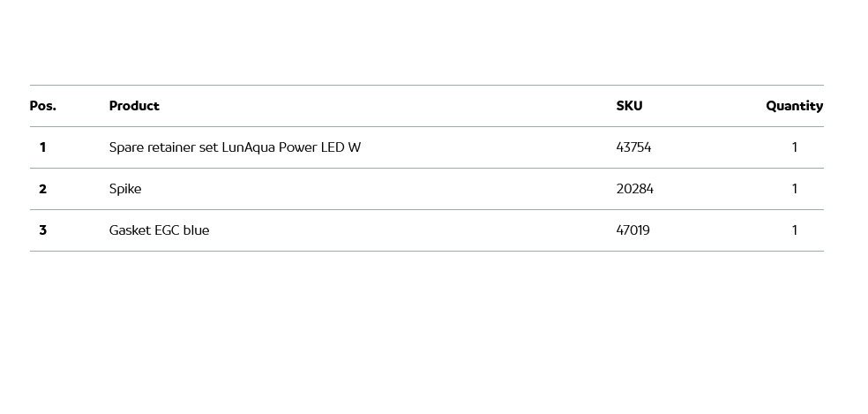Click the Pos. column header
Screen dimensions: 868x414
(x=42, y=106)
